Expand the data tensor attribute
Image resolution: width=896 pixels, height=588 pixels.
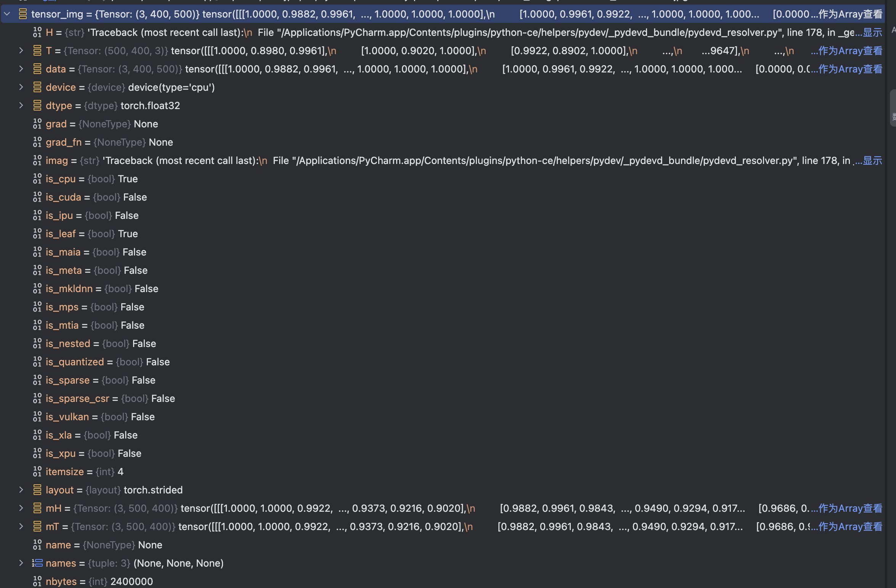coord(21,69)
